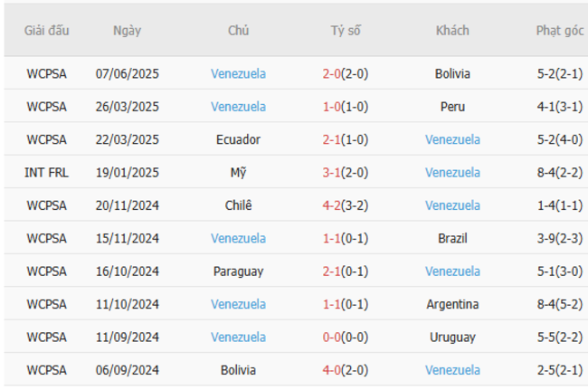Click the 3-1 score in the INT FRL row
Image resolution: width=588 pixels, height=390 pixels.
coord(332,172)
